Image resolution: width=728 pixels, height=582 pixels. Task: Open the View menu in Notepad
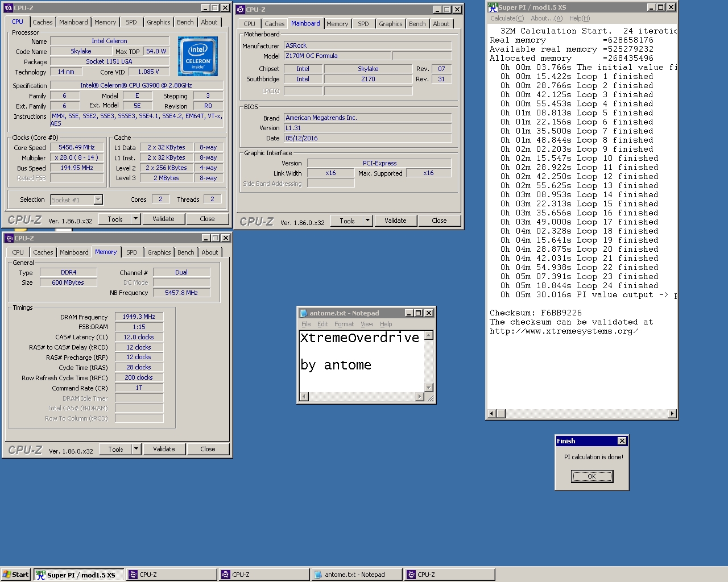[x=367, y=324]
